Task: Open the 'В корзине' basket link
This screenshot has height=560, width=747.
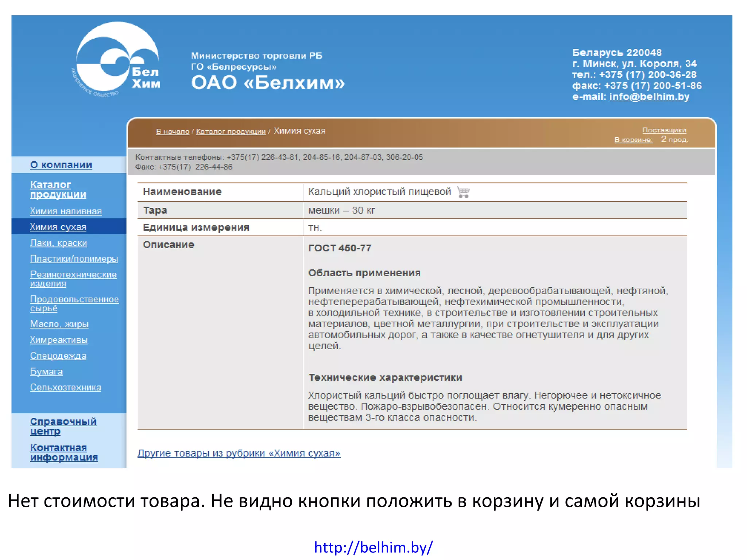Action: tap(633, 140)
